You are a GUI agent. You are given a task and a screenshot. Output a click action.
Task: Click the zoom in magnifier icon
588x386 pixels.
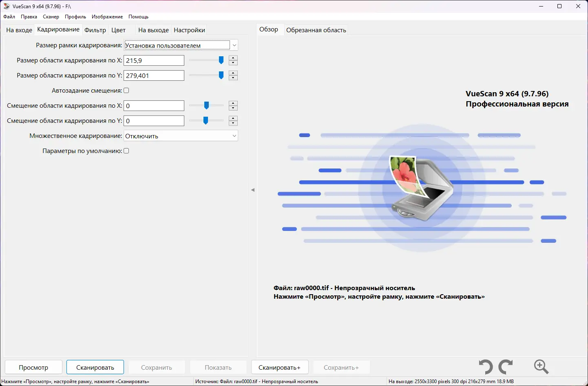(x=541, y=367)
